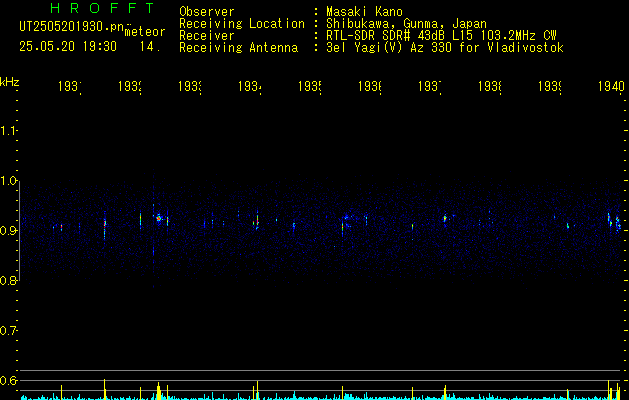
Task: Click the Receiver label
Action: coord(207,36)
